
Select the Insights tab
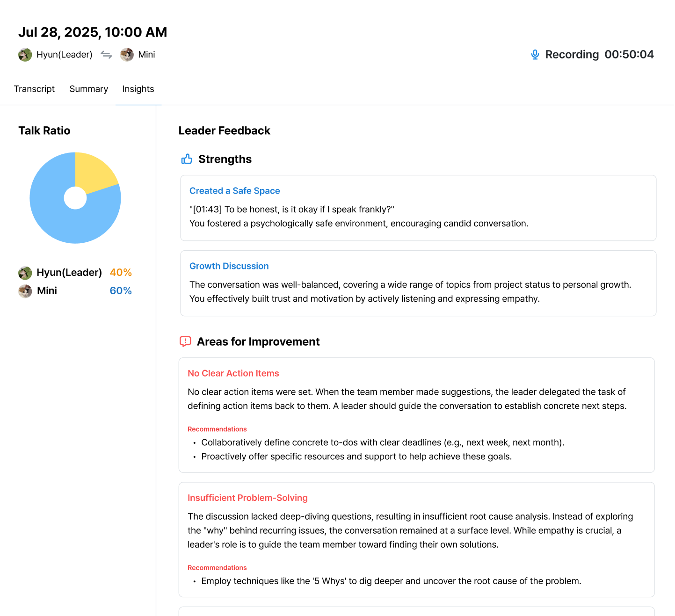(x=138, y=89)
